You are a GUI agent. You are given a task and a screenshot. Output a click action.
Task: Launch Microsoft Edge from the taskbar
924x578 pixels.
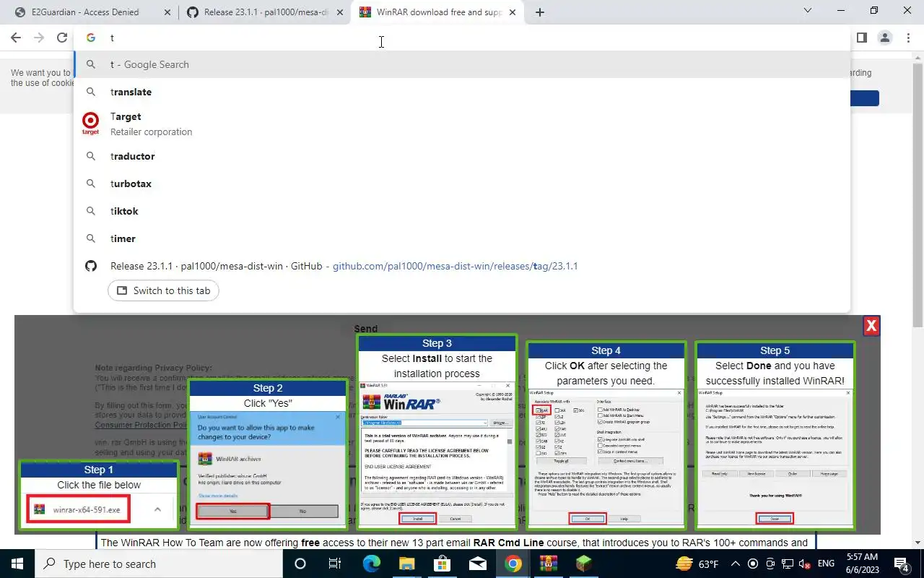(371, 564)
